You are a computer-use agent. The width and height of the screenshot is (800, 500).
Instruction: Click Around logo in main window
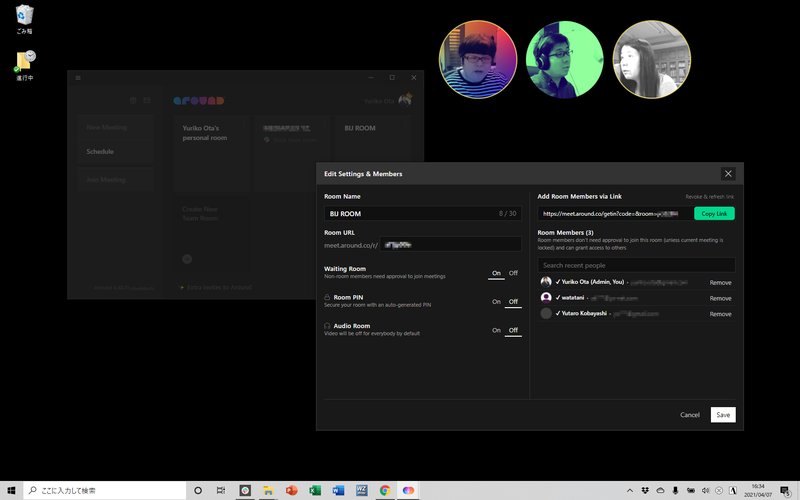(x=199, y=101)
